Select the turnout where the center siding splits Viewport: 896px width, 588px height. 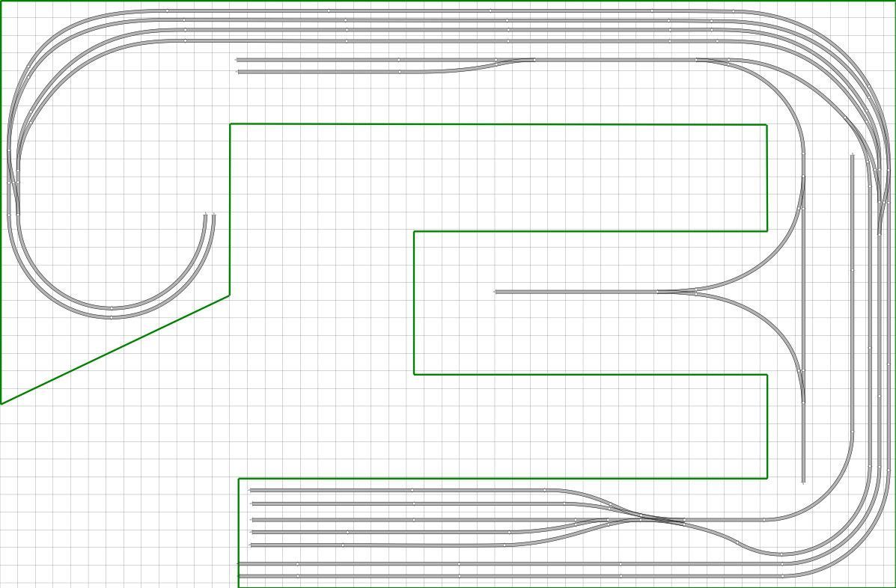pyautogui.click(x=676, y=292)
